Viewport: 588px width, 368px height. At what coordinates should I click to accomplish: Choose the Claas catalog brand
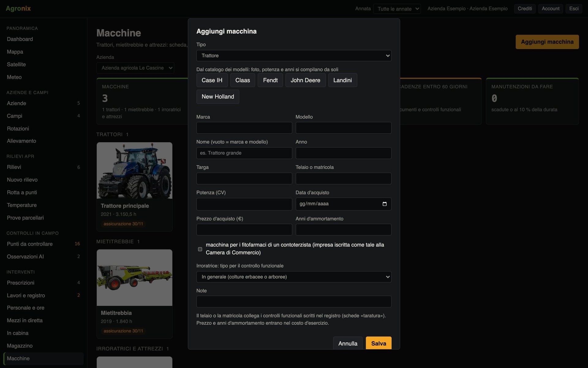tap(243, 80)
